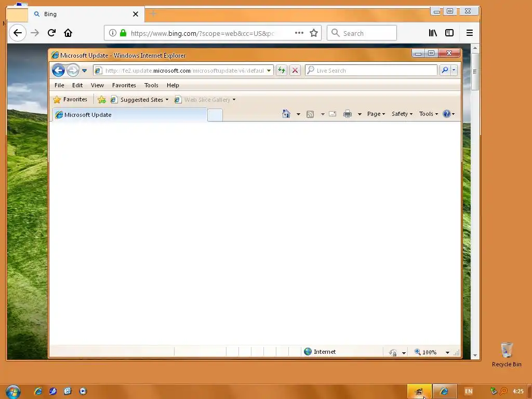
Task: Refresh the Microsoft Update page in IE
Action: coord(281,70)
